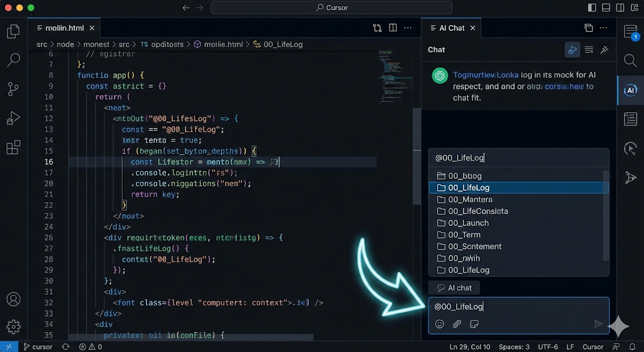644x352 pixels.
Task: Toggle the primary sidebar layout button
Action: [592, 8]
